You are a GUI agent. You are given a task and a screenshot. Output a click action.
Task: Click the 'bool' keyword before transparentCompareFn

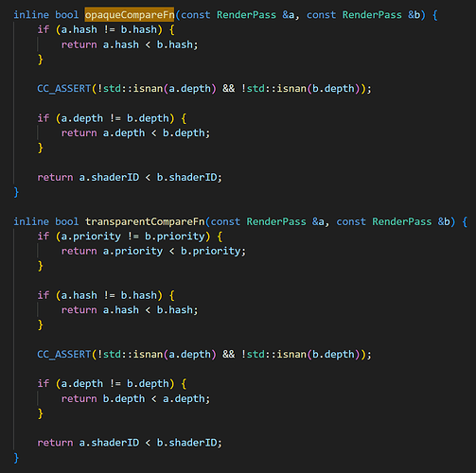coord(67,221)
